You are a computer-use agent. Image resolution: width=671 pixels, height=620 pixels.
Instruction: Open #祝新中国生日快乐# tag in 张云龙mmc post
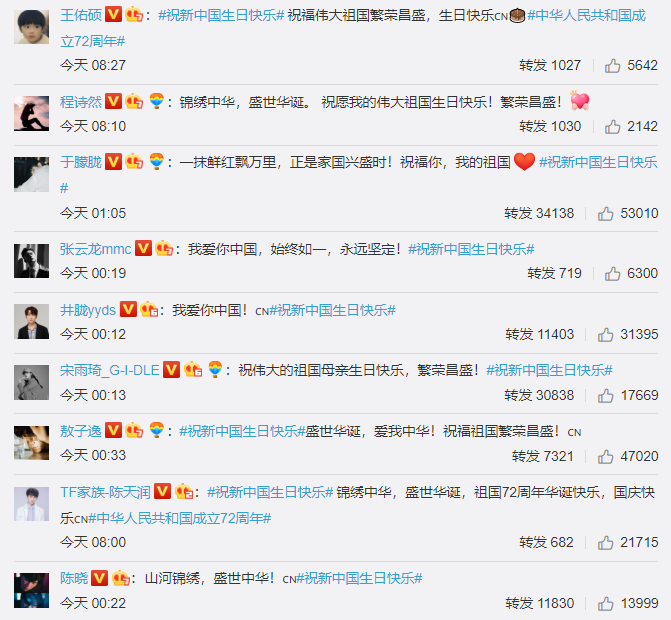coord(471,249)
